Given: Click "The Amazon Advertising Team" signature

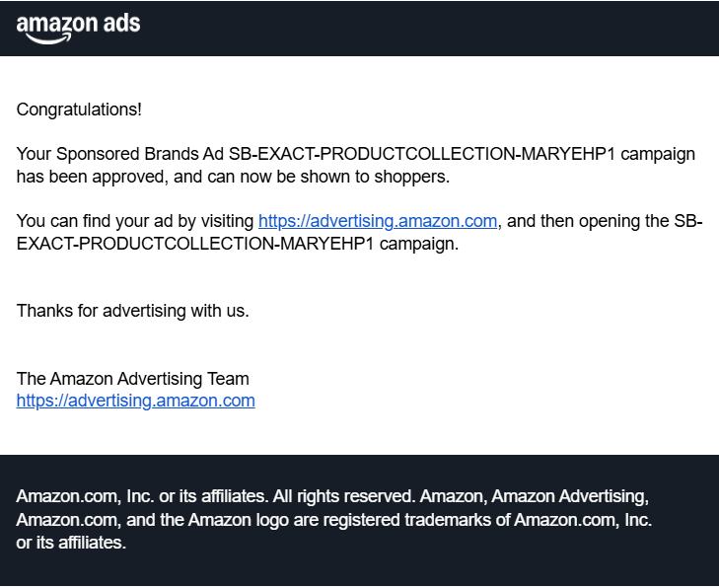Looking at the screenshot, I should (133, 379).
